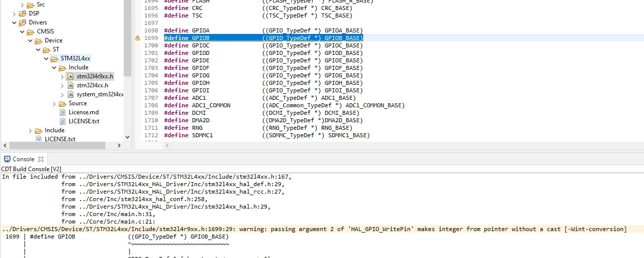644x258 pixels.
Task: Click the stm32l4xx.h header file icon
Action: click(70, 85)
